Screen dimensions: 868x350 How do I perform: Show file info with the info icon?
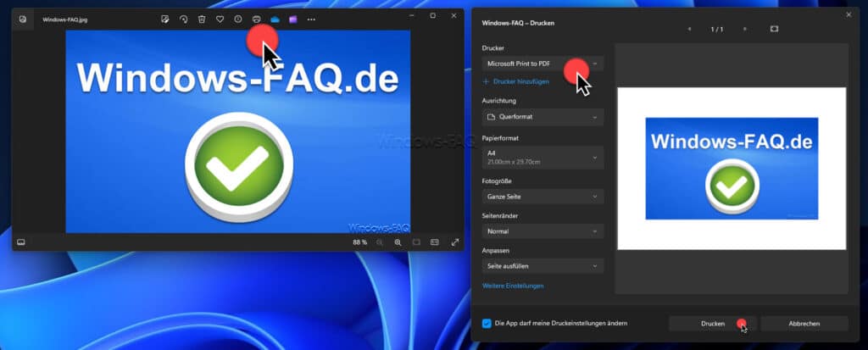click(238, 19)
